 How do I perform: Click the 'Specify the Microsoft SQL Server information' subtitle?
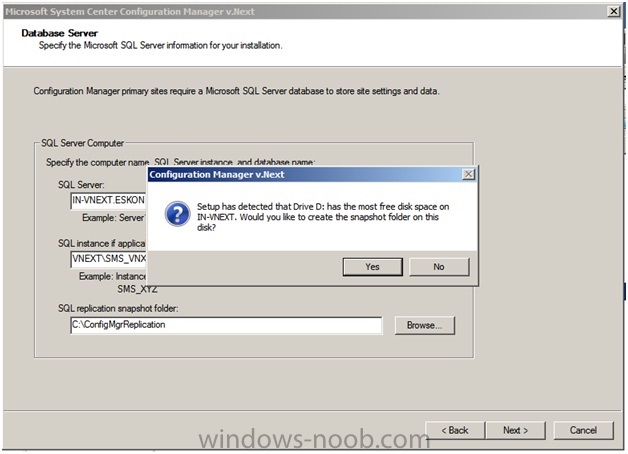(160, 45)
